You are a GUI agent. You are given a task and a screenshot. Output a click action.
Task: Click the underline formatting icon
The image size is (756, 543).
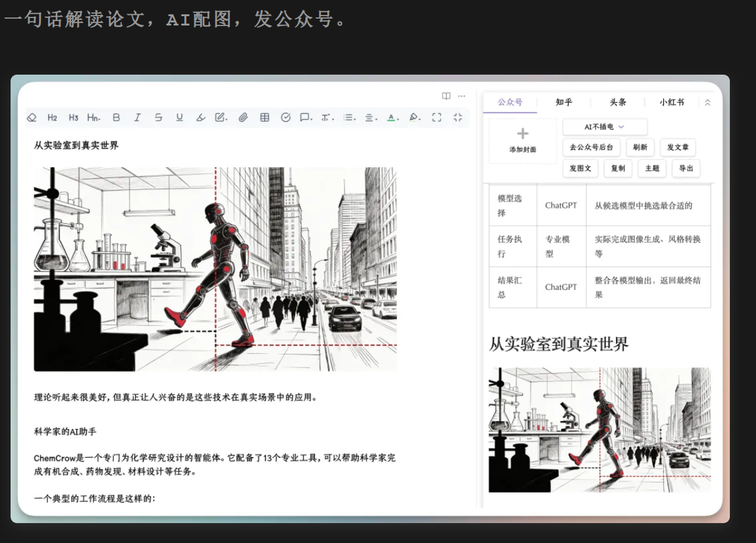point(180,117)
